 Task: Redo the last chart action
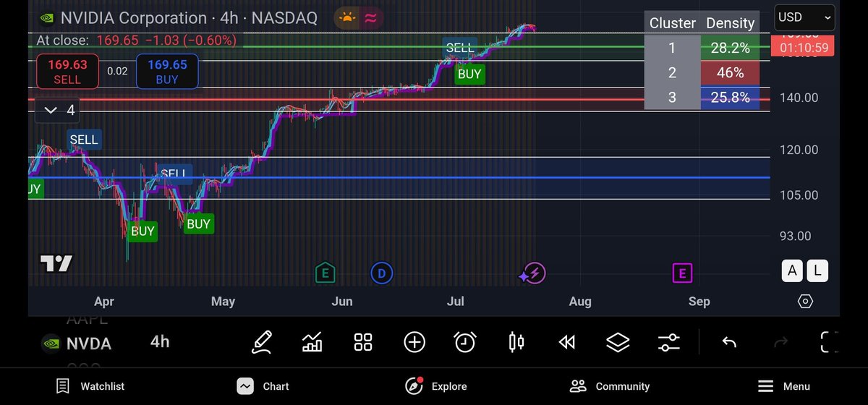tap(780, 342)
